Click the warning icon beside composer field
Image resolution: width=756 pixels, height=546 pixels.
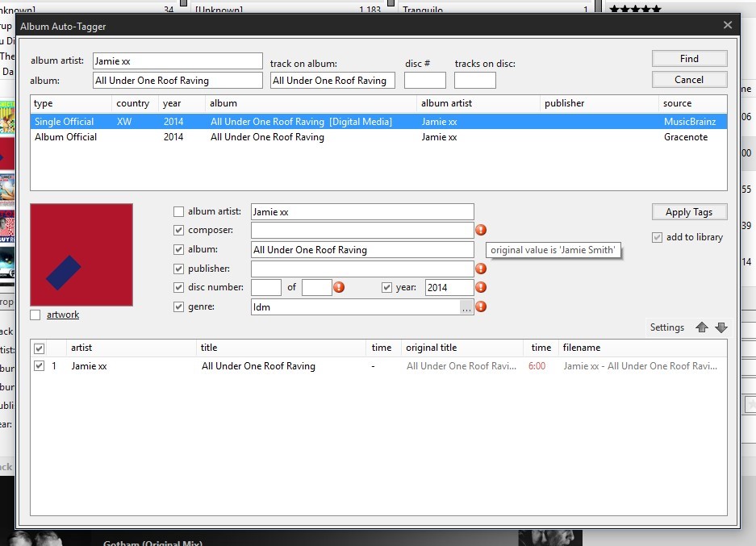(x=481, y=231)
